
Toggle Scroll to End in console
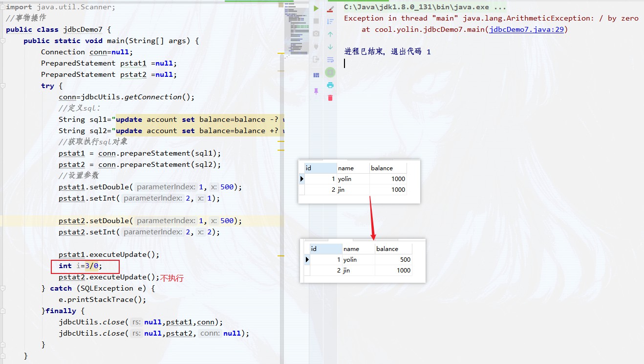[330, 22]
